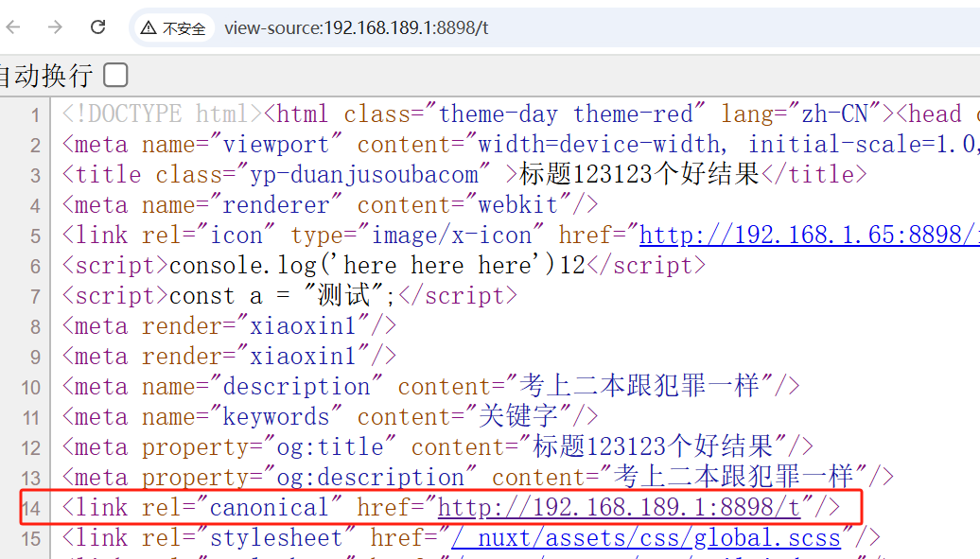The height and width of the screenshot is (559, 980).
Task: Click line number 1 in the gutter
Action: (x=35, y=115)
